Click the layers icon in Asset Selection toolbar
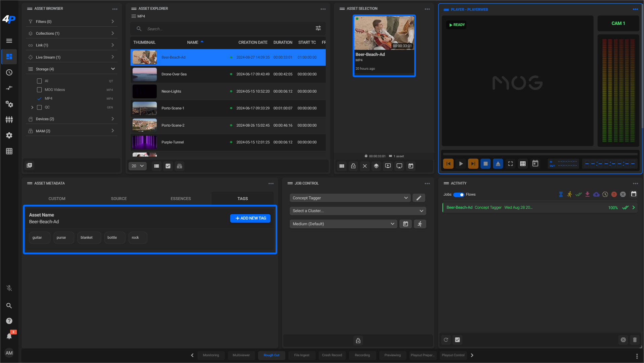 (376, 166)
